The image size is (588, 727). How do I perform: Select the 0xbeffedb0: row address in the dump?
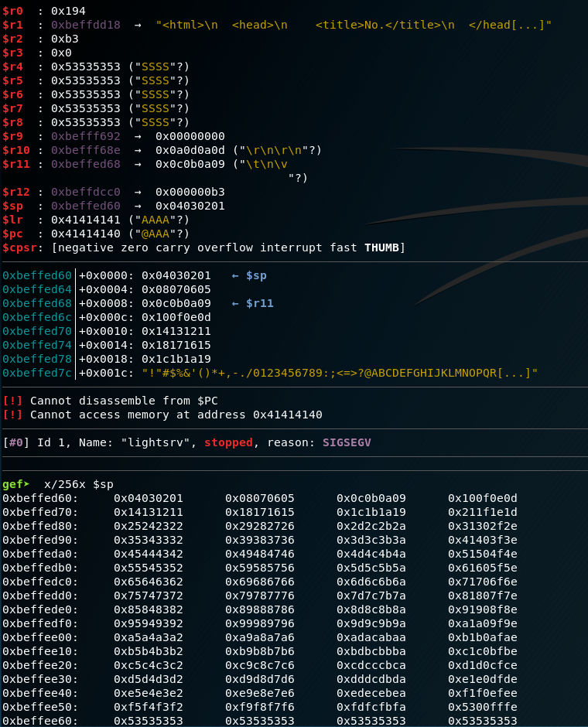pyautogui.click(x=40, y=568)
